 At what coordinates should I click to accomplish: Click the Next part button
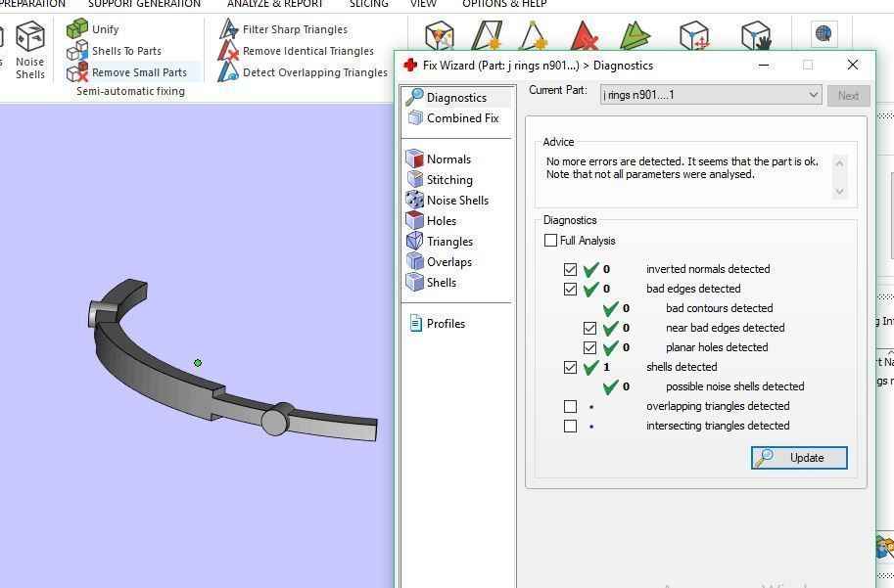(x=848, y=95)
